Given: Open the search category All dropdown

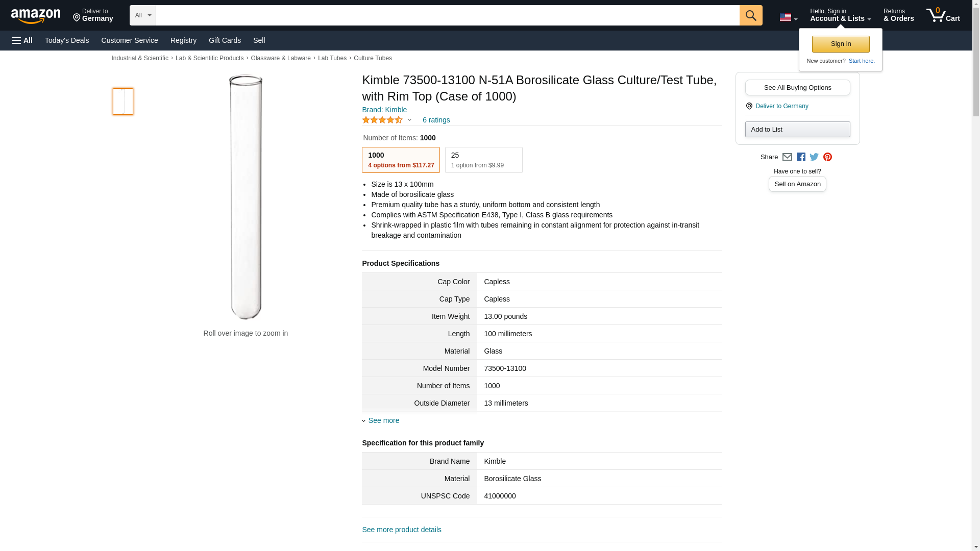Looking at the screenshot, I should click(142, 15).
